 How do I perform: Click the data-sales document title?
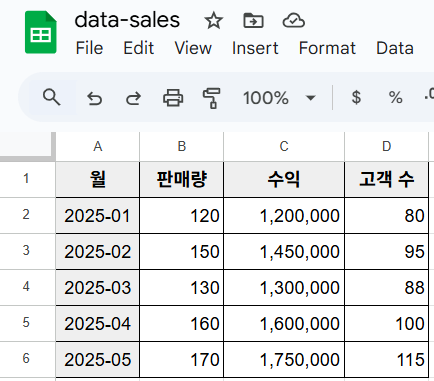click(x=127, y=20)
